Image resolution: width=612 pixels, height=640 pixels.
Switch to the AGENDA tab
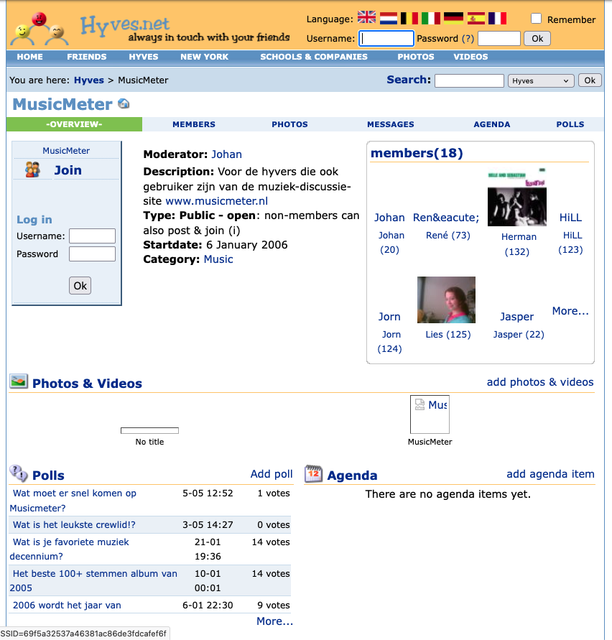coord(492,124)
